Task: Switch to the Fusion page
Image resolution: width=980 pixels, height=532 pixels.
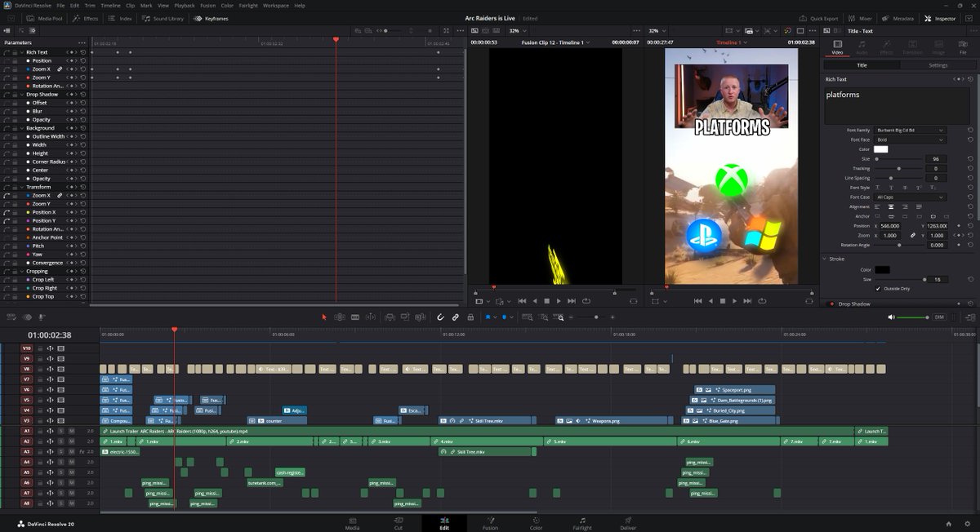Action: coord(490,524)
